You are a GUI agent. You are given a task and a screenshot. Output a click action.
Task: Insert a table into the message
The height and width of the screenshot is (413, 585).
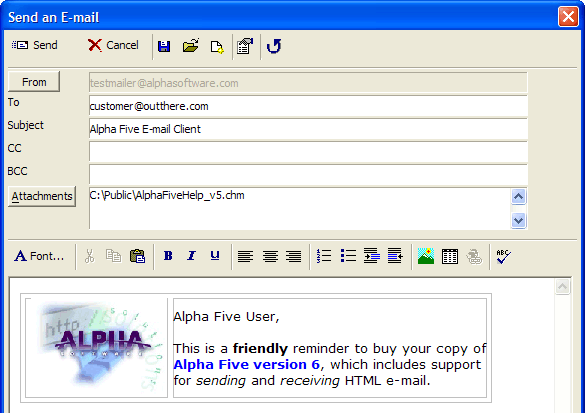click(450, 256)
